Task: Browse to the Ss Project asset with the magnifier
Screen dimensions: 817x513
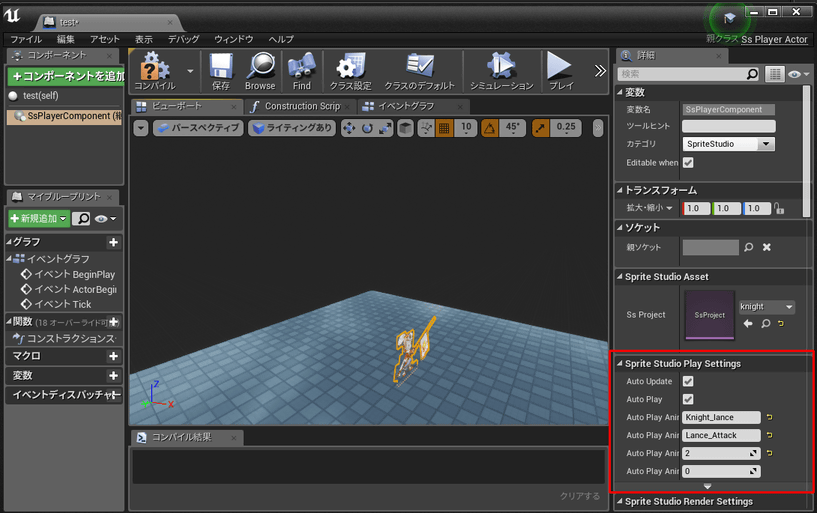Action: point(765,324)
